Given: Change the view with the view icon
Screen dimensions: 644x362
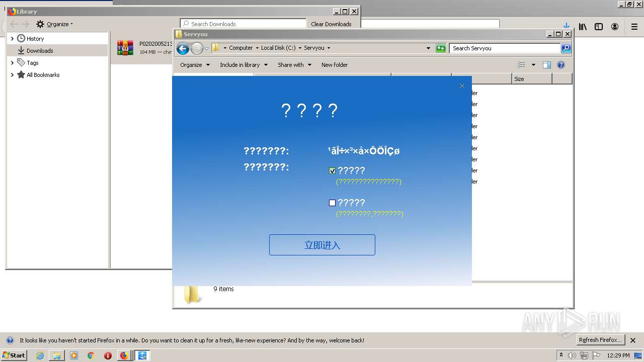Looking at the screenshot, I should tap(521, 65).
